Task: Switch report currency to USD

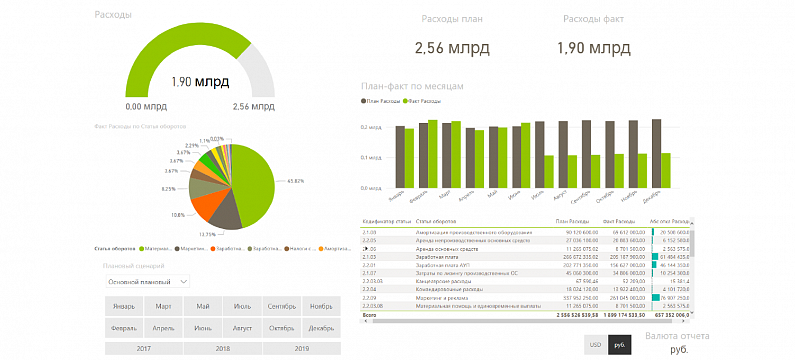Action: (595, 345)
